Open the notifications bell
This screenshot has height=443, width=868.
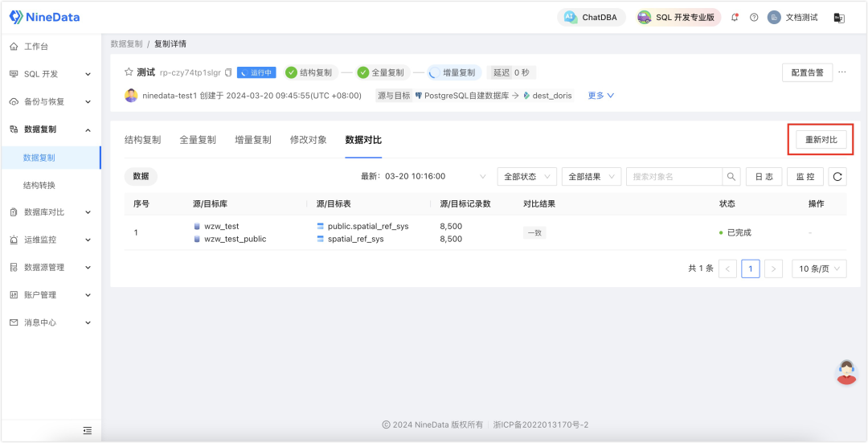pyautogui.click(x=735, y=18)
